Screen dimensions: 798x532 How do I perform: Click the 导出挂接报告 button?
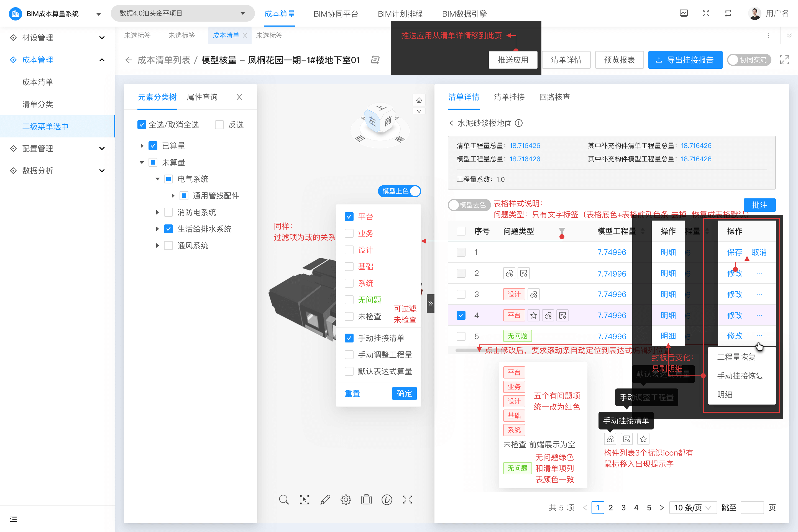click(x=685, y=60)
